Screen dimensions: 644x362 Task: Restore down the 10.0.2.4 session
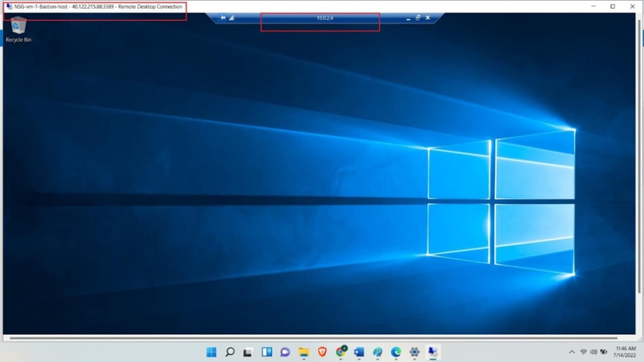(x=418, y=18)
